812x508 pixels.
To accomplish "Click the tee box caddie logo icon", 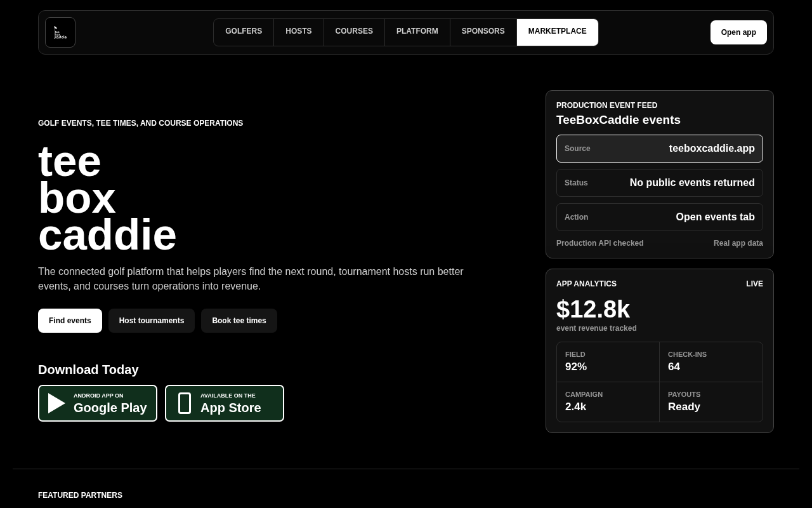I will [60, 32].
